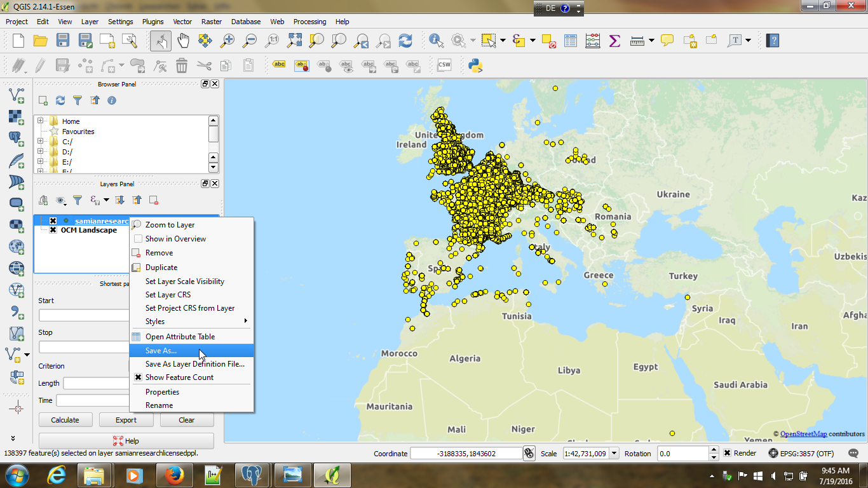868x488 pixels.
Task: Toggle the Render checkbox in status bar
Action: tap(728, 453)
